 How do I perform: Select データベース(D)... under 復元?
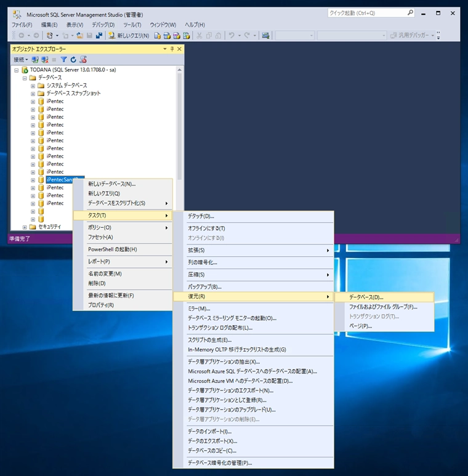(x=384, y=297)
